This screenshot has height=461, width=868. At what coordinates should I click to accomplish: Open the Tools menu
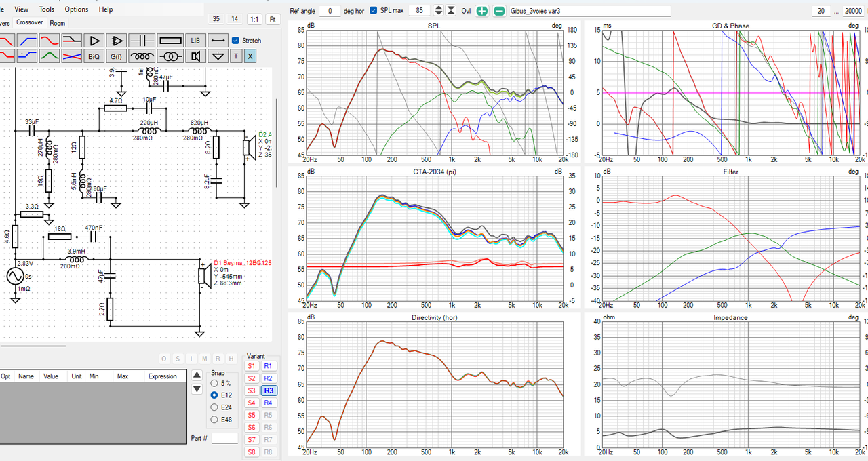click(47, 9)
